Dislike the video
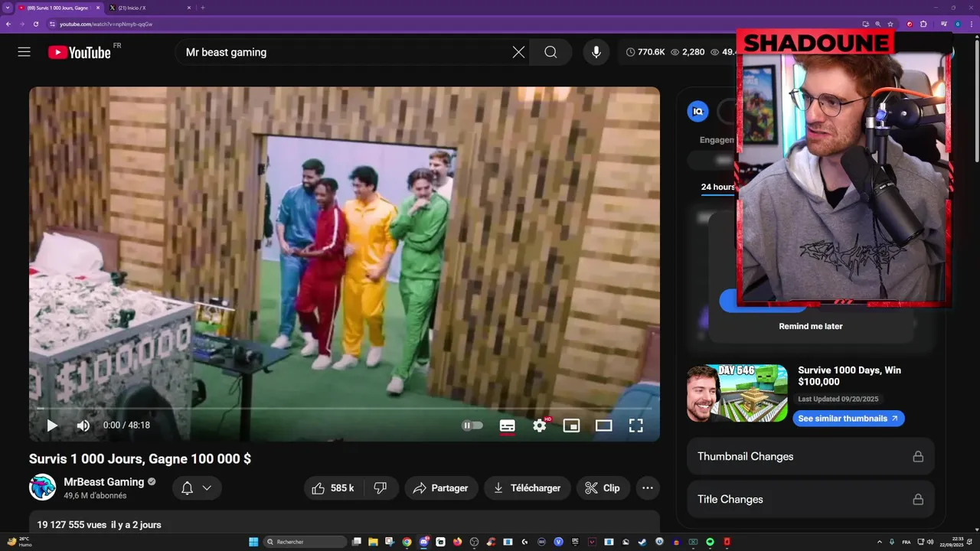980x551 pixels. click(x=381, y=488)
